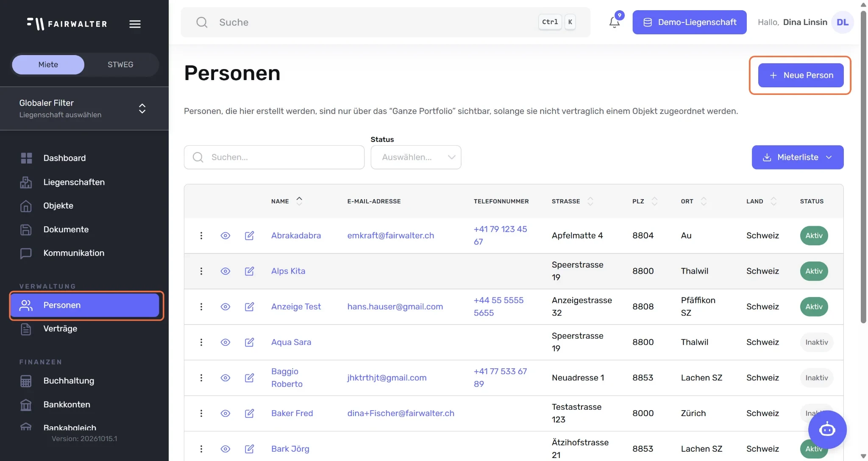This screenshot has width=868, height=461.
Task: Open row actions for Baggio Roberto
Action: (201, 378)
